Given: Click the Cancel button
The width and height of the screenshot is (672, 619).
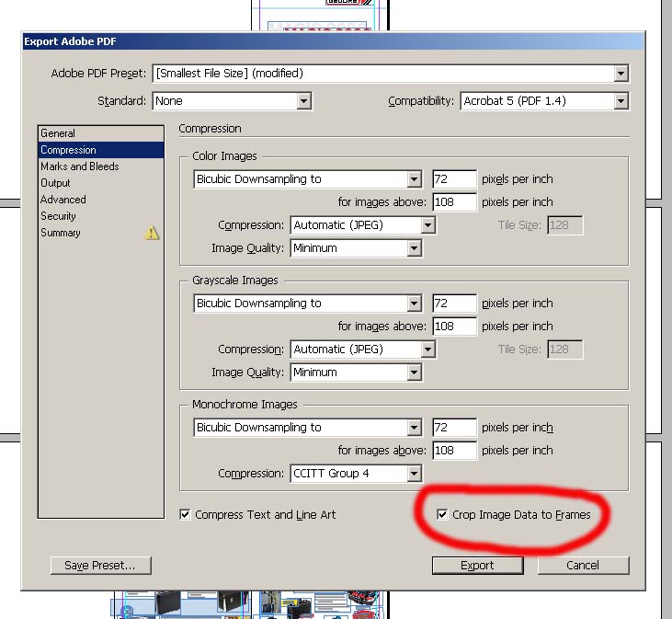Looking at the screenshot, I should (x=583, y=566).
